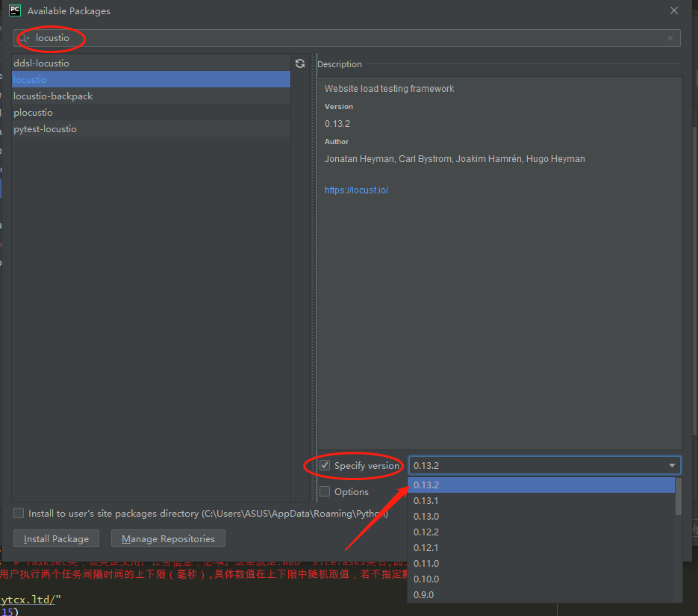Open the version combo box arrow
This screenshot has height=616, width=698.
click(x=671, y=465)
